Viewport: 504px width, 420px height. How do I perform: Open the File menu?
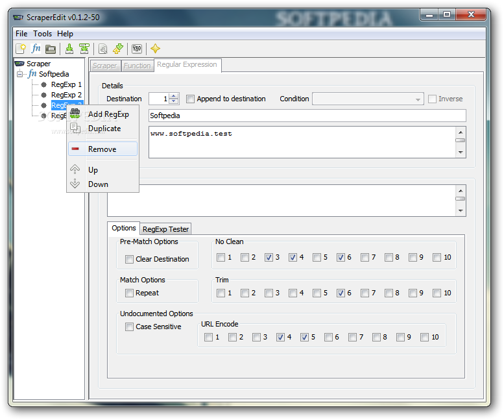21,34
